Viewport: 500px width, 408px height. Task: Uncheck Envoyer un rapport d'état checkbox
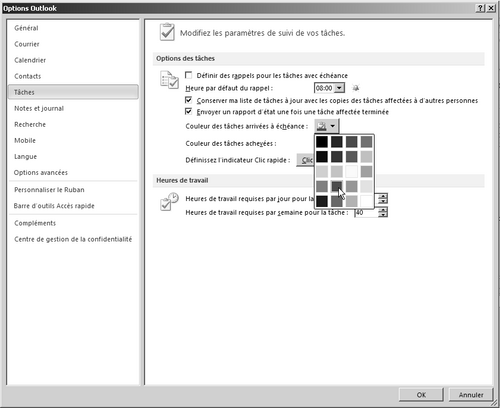[189, 111]
